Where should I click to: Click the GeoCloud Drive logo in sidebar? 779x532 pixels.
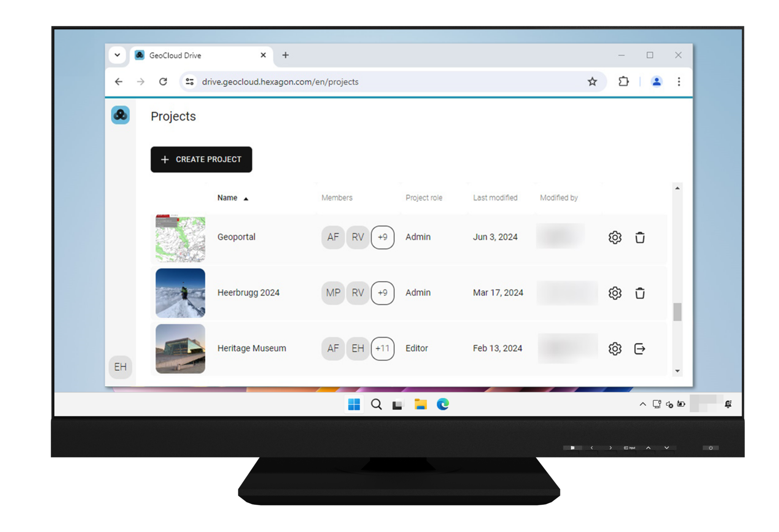tap(120, 115)
